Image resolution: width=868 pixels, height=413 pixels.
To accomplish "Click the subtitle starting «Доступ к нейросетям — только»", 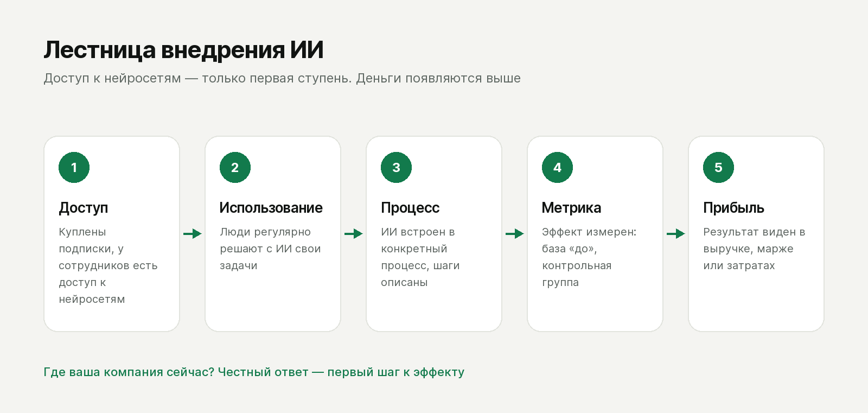I will tap(282, 78).
